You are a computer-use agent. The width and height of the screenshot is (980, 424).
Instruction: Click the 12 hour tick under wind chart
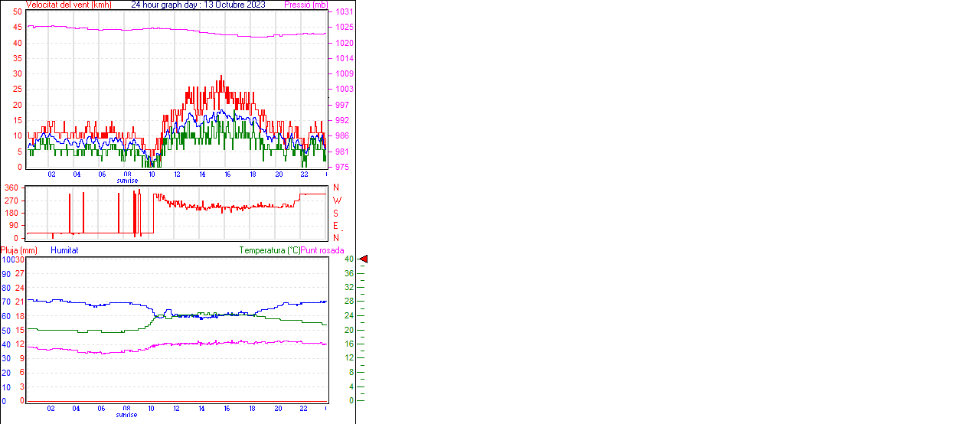[177, 174]
